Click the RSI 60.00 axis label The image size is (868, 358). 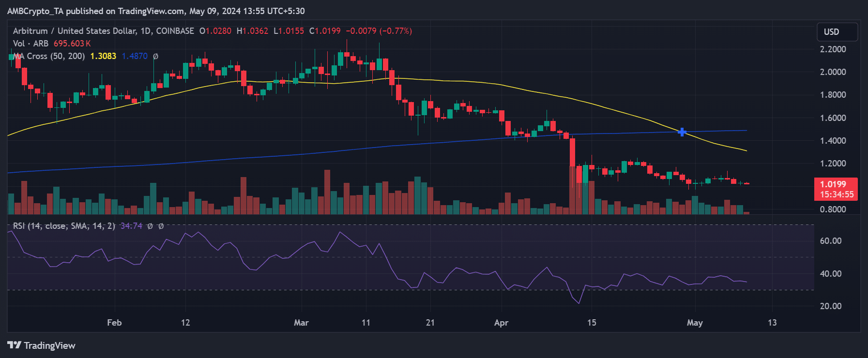pos(831,241)
